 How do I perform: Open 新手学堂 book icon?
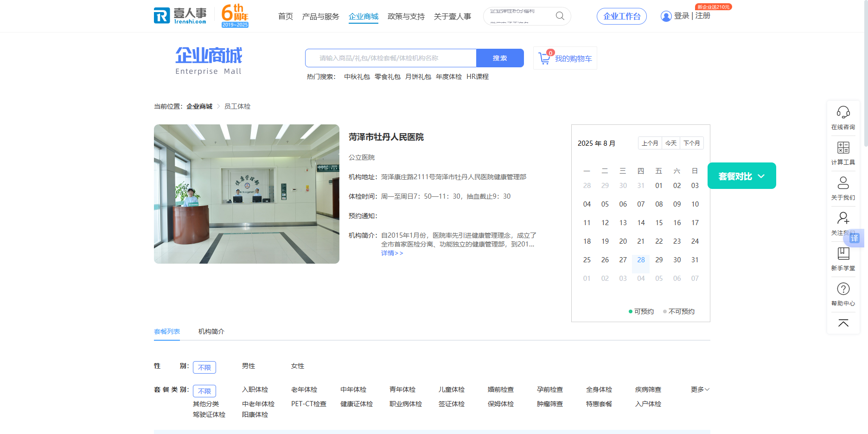coord(843,253)
